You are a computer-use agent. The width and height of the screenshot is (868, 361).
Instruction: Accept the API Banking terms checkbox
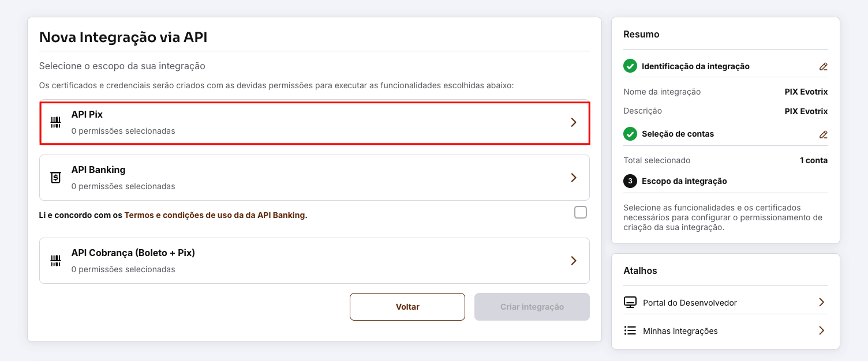point(581,212)
